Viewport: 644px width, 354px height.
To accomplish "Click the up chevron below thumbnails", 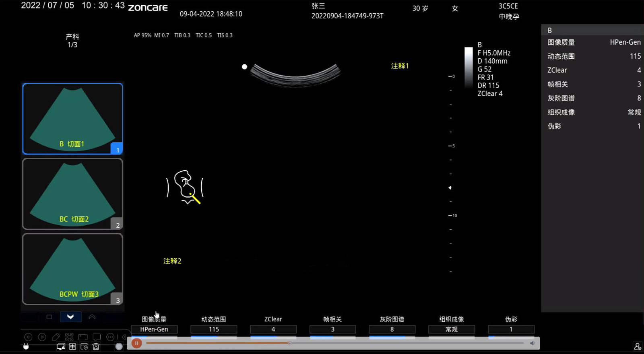I will click(92, 317).
